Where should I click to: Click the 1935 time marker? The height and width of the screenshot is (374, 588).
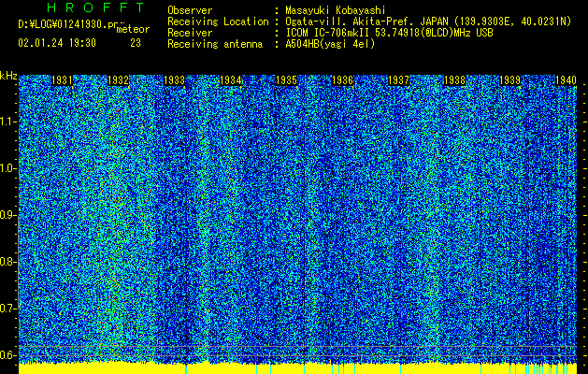pos(286,80)
